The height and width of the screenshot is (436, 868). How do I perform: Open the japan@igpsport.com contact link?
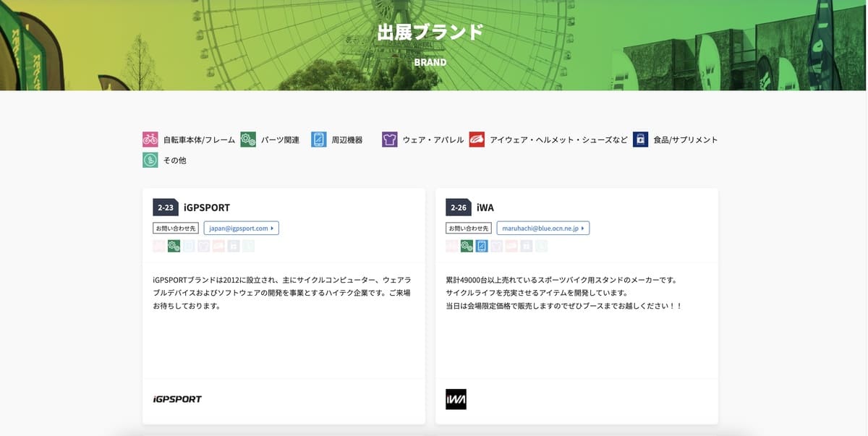[242, 228]
